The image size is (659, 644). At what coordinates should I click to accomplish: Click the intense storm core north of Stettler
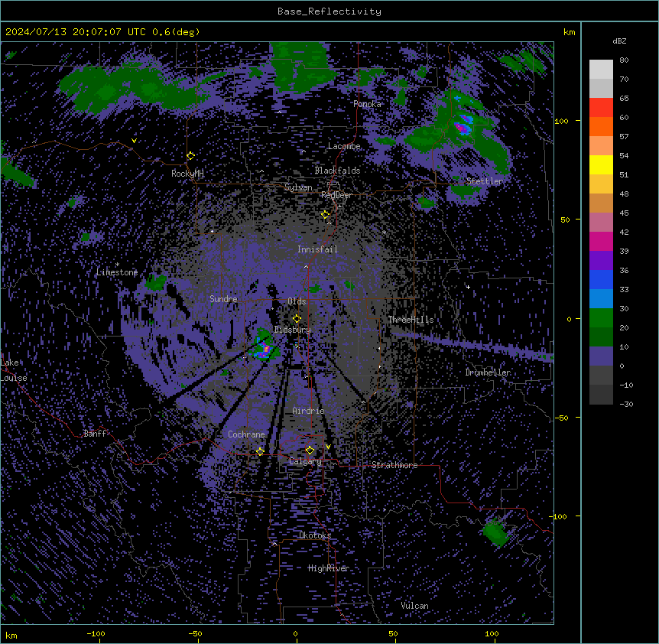point(463,125)
